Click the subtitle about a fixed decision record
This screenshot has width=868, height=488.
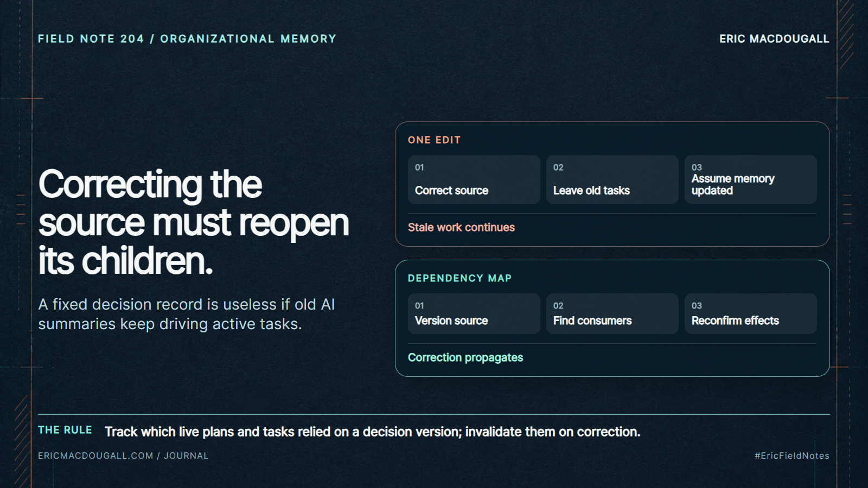(187, 314)
